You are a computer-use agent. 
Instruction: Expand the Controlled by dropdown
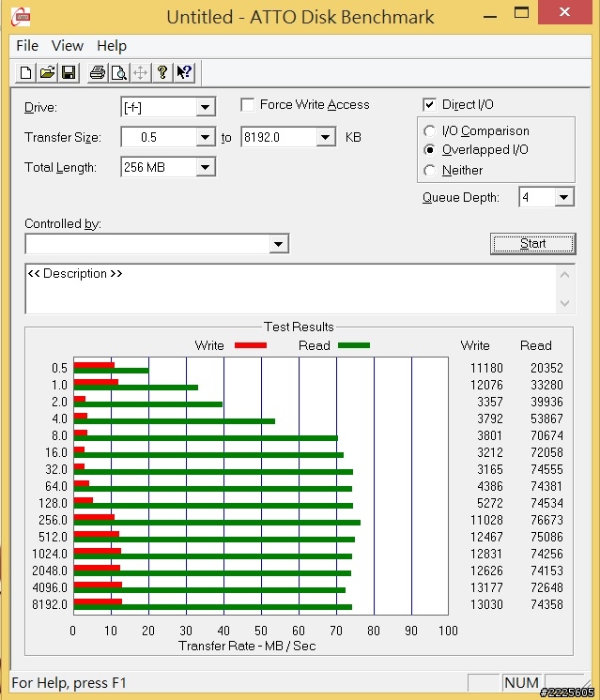278,244
